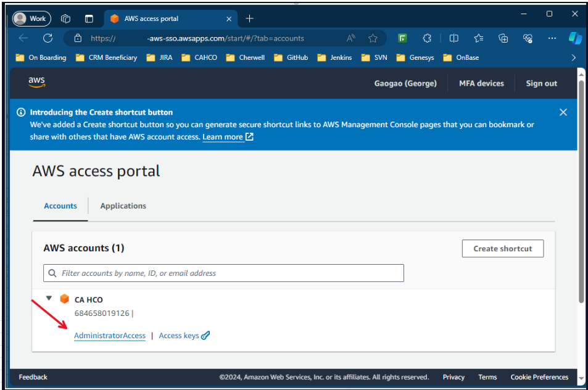The image size is (588, 390).
Task: Click the AWS logo
Action: pyautogui.click(x=36, y=81)
